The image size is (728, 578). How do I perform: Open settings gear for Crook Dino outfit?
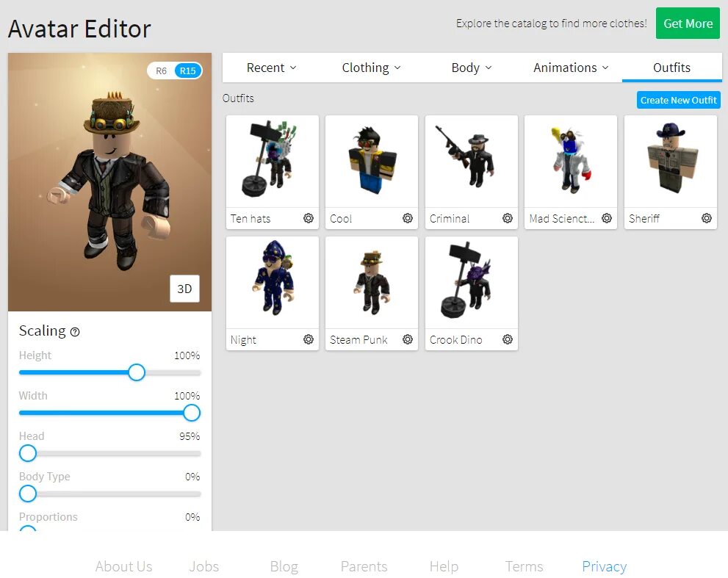[508, 339]
